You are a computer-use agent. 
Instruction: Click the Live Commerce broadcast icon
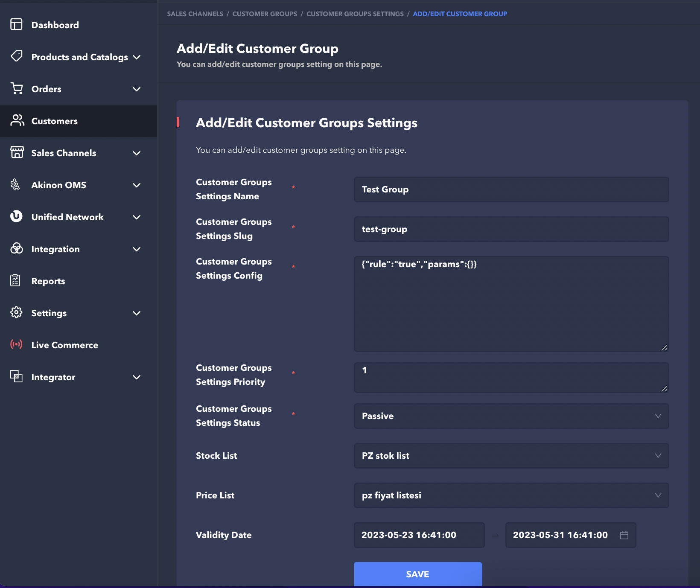tap(16, 344)
